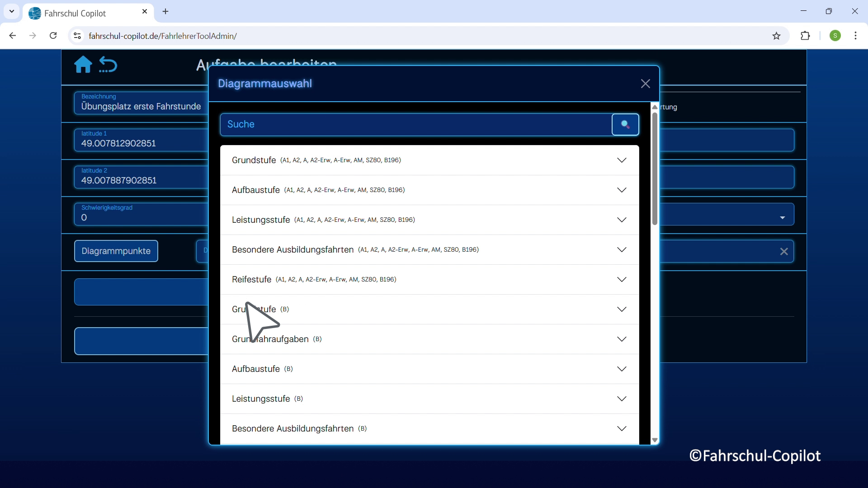This screenshot has height=488, width=868.
Task: Open the Chrome three-dot menu
Action: [855, 36]
